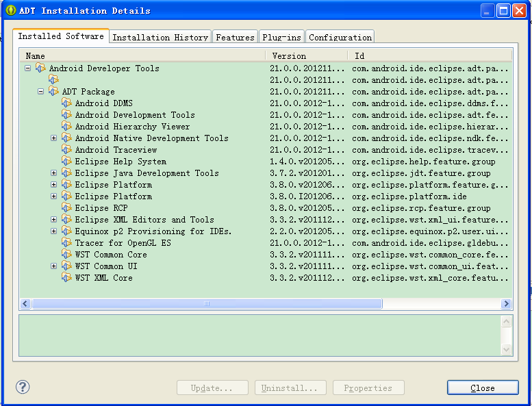This screenshot has height=406, width=532.
Task: Click the Android Native Development Tools icon
Action: coord(66,138)
